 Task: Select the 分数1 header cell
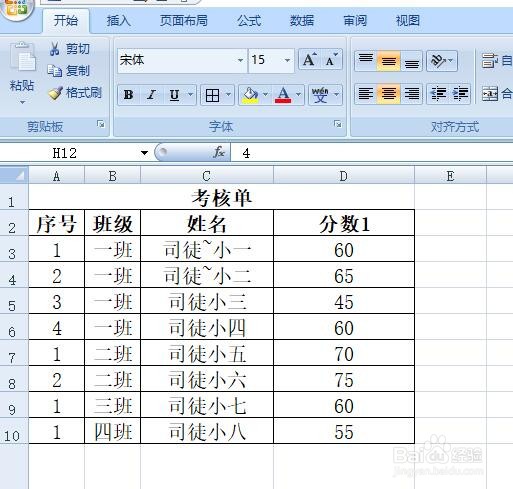coord(344,223)
